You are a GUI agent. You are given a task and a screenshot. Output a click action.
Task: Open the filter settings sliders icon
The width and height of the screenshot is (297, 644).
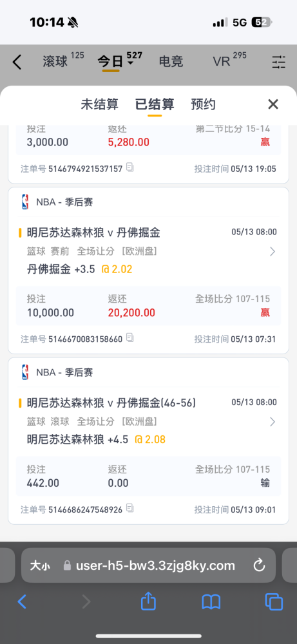click(x=278, y=62)
